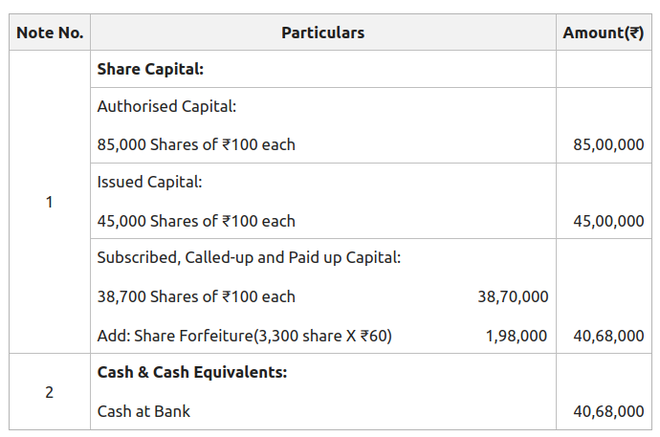660x437 pixels.
Task: Click "38,700 Shares of ₹100 each" text
Action: 196,296
